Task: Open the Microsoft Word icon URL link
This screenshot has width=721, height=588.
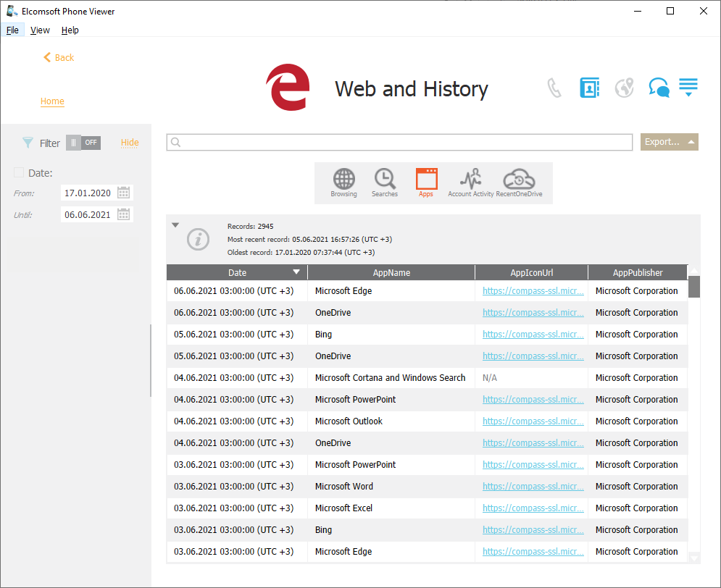Action: click(x=533, y=487)
